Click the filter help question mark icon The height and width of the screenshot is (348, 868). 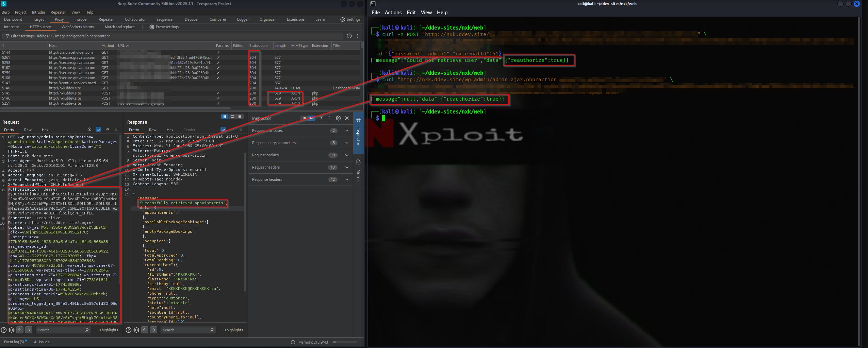[x=349, y=36]
